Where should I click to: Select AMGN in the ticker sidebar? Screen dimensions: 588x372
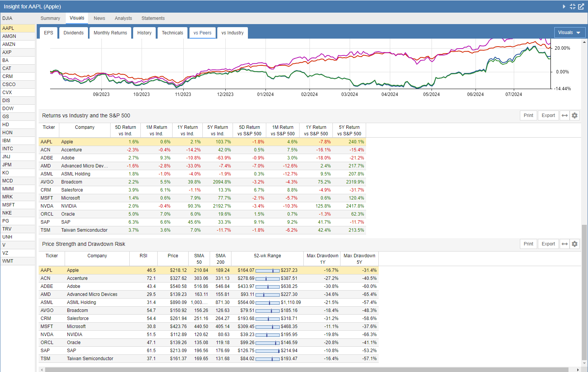18,36
